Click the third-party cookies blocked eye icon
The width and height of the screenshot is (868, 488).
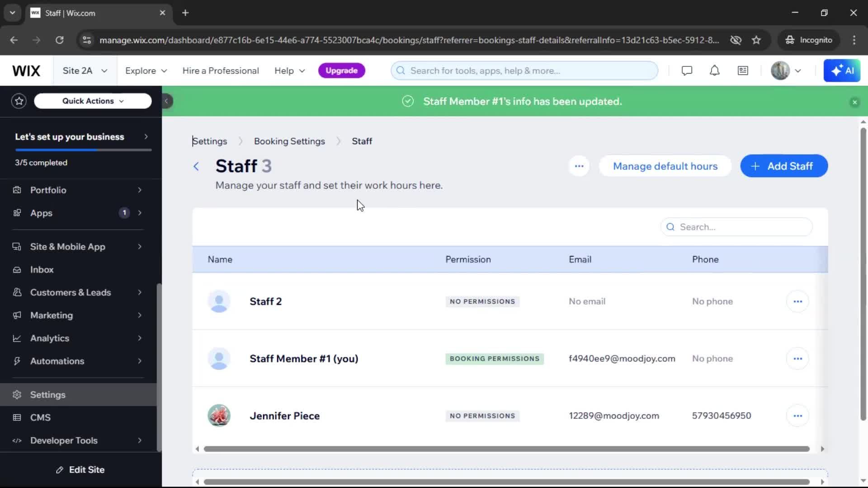point(736,40)
